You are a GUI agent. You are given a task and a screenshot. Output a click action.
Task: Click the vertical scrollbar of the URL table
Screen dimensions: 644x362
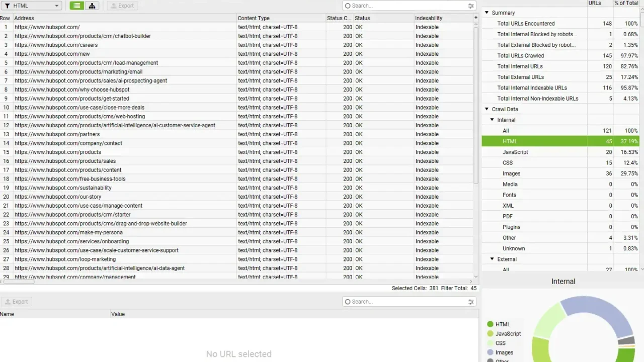tap(476, 106)
